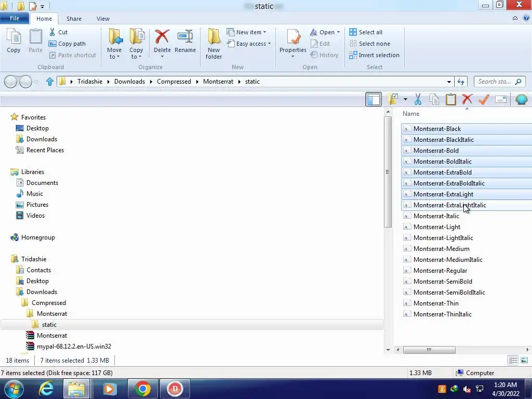The width and height of the screenshot is (532, 399).
Task: Click Paste shortcut in the ribbon
Action: pyautogui.click(x=73, y=55)
